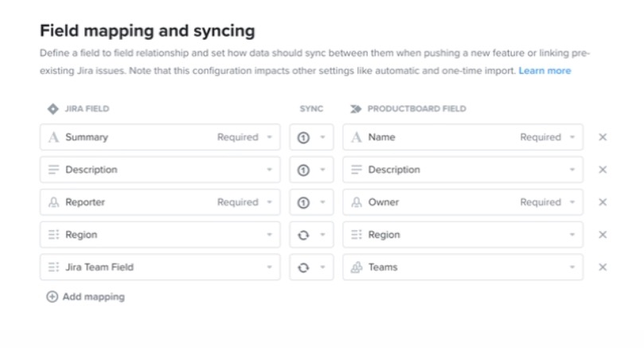644x348 pixels.
Task: Open the Summary Jira field dropdown
Action: coord(160,137)
